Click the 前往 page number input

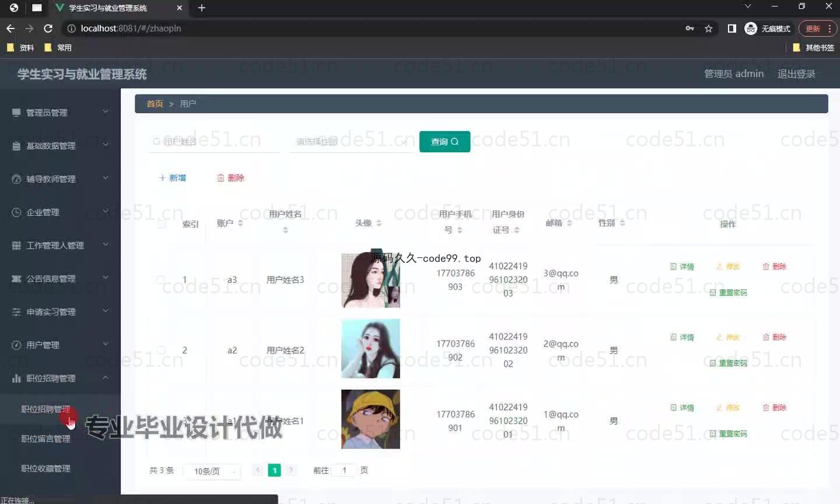pyautogui.click(x=344, y=470)
